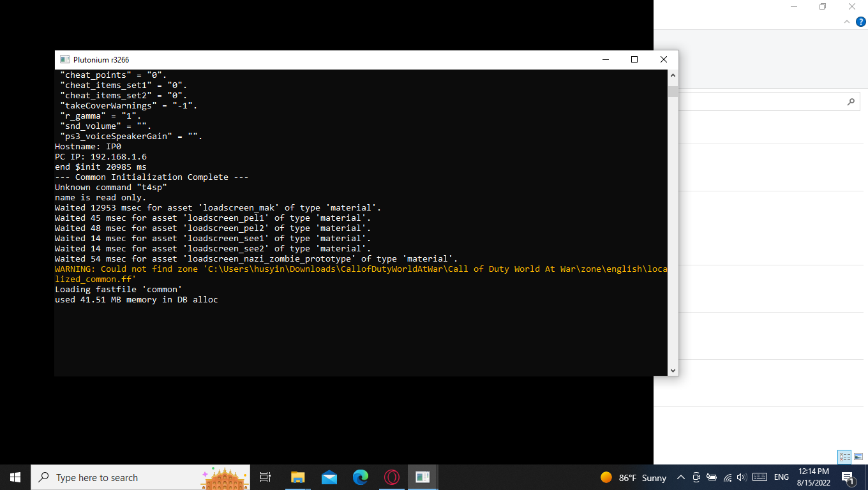Close the background Explorer window

(x=852, y=6)
